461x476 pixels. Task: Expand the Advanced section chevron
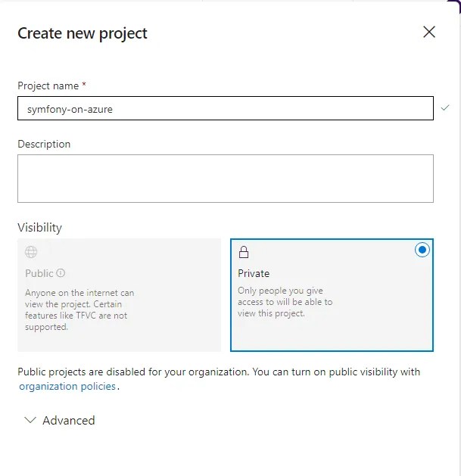point(30,420)
